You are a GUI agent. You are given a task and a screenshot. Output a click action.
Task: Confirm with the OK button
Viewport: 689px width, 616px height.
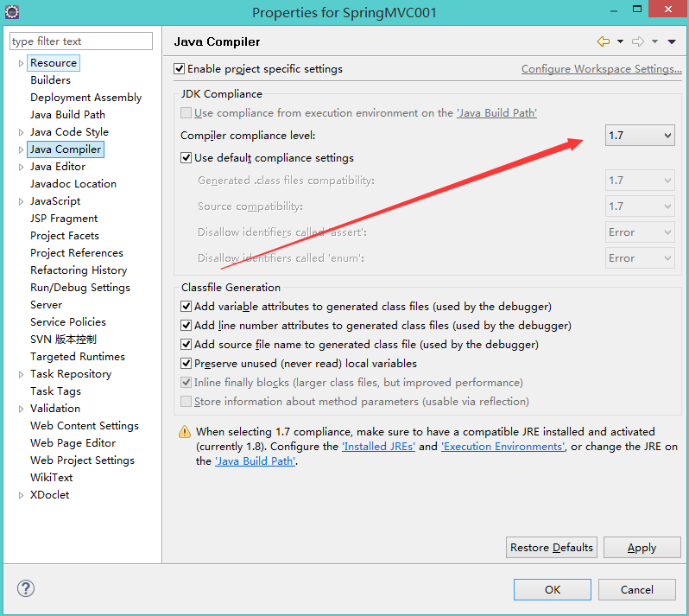click(553, 589)
